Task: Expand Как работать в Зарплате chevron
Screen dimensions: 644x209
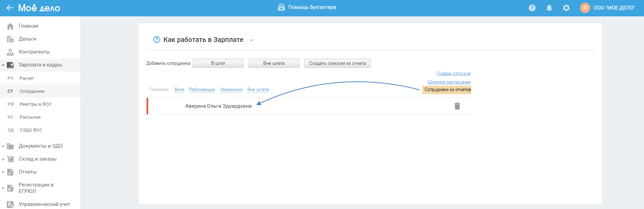Action: pos(251,40)
